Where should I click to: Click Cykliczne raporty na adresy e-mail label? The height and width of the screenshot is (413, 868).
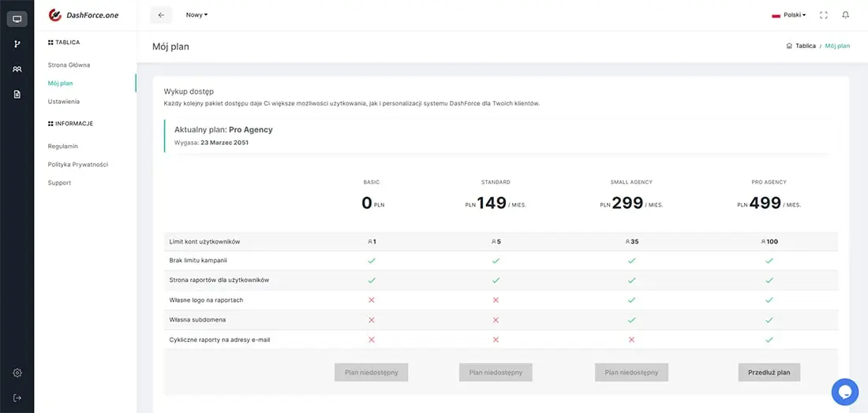click(x=220, y=340)
